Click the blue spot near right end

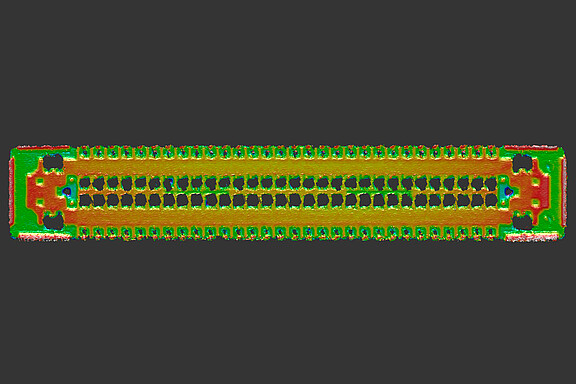(x=508, y=191)
